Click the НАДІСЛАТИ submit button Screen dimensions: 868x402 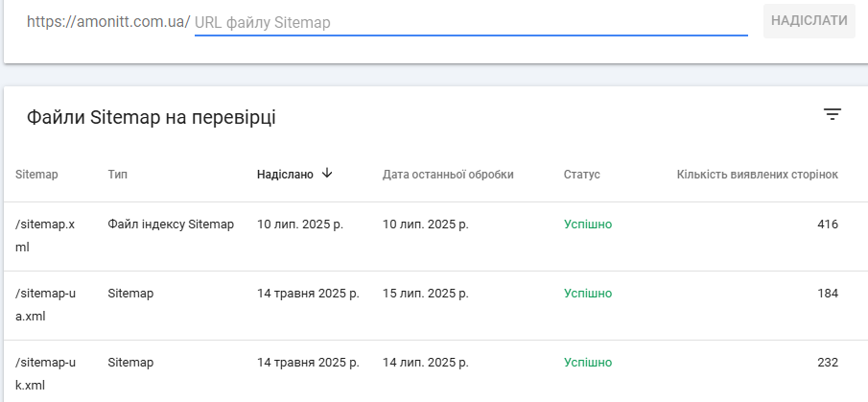point(809,20)
